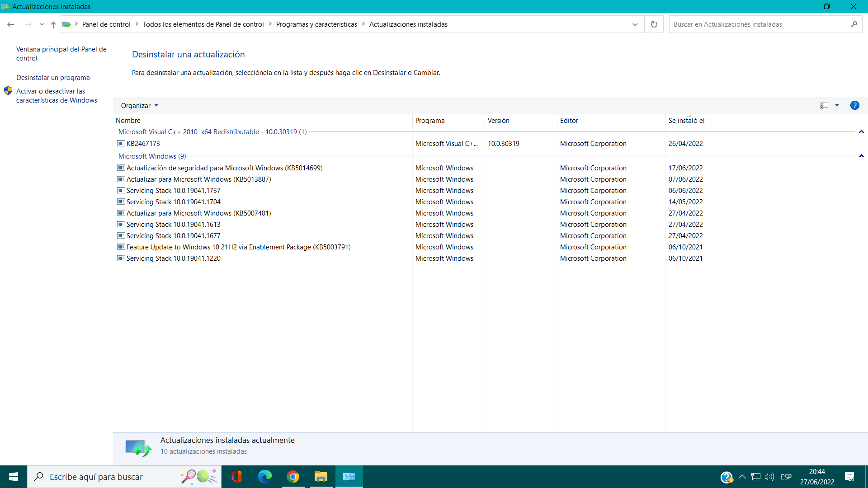Image resolution: width=868 pixels, height=488 pixels.
Task: Click the version 10.0.30319 cell
Action: tap(504, 144)
